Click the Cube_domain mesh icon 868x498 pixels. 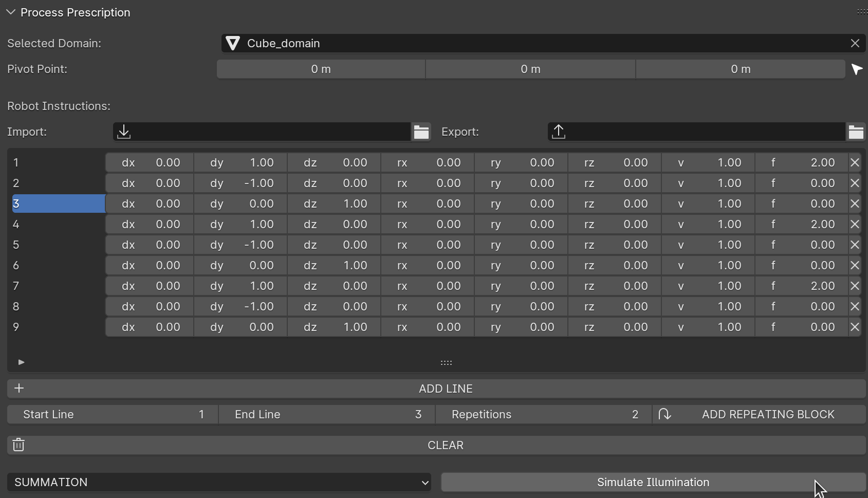point(233,44)
